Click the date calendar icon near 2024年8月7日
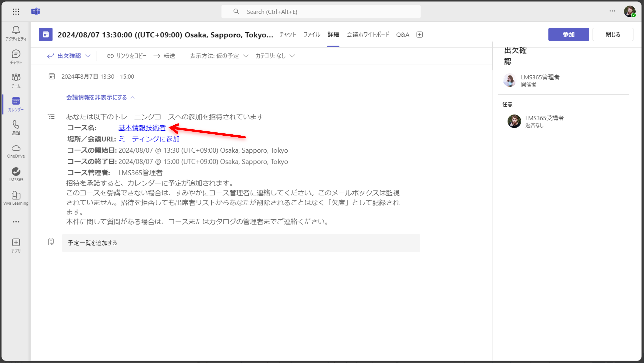This screenshot has width=644, height=363. (52, 76)
